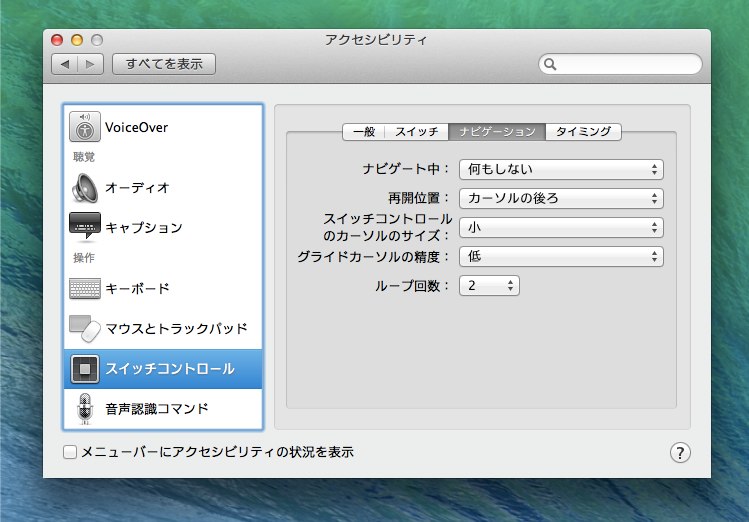The width and height of the screenshot is (749, 522).
Task: Click the 操作 section header
Action: tap(84, 258)
